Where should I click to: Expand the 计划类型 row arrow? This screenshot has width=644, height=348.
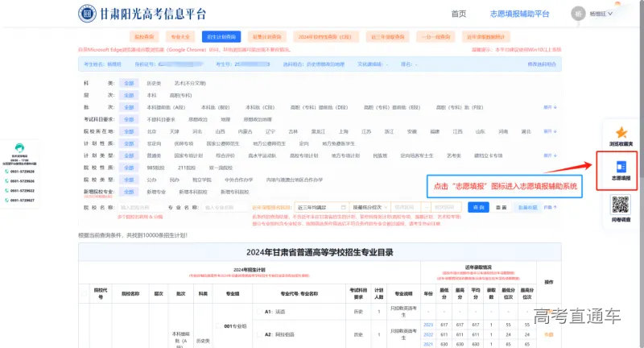point(551,155)
